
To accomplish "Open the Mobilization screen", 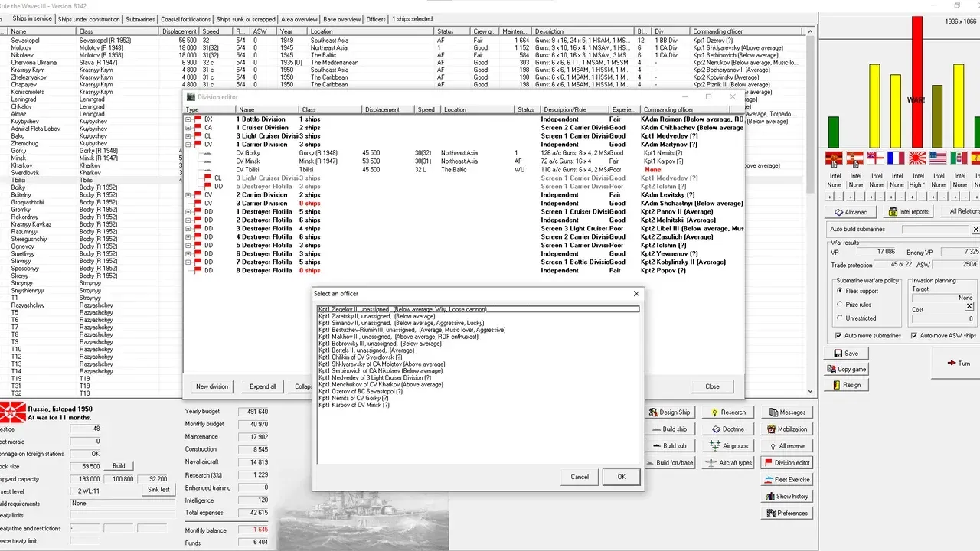I will (x=787, y=429).
